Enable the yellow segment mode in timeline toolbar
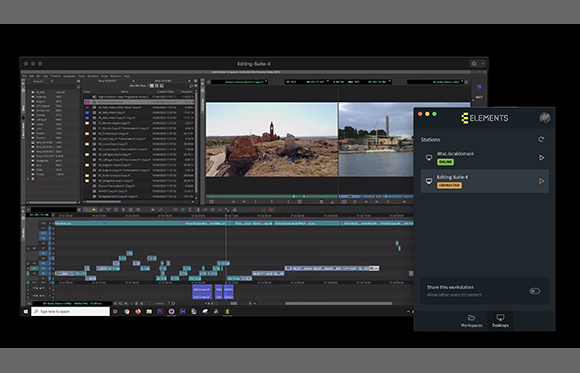The height and width of the screenshot is (373, 580). (94, 210)
